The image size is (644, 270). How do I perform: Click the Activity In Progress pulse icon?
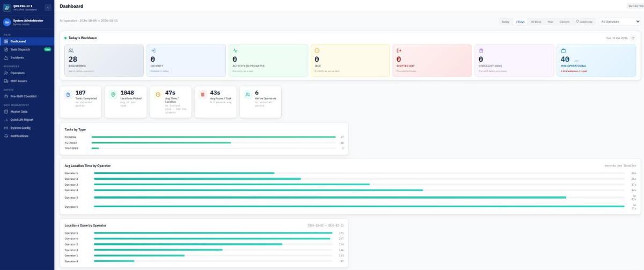click(x=235, y=50)
